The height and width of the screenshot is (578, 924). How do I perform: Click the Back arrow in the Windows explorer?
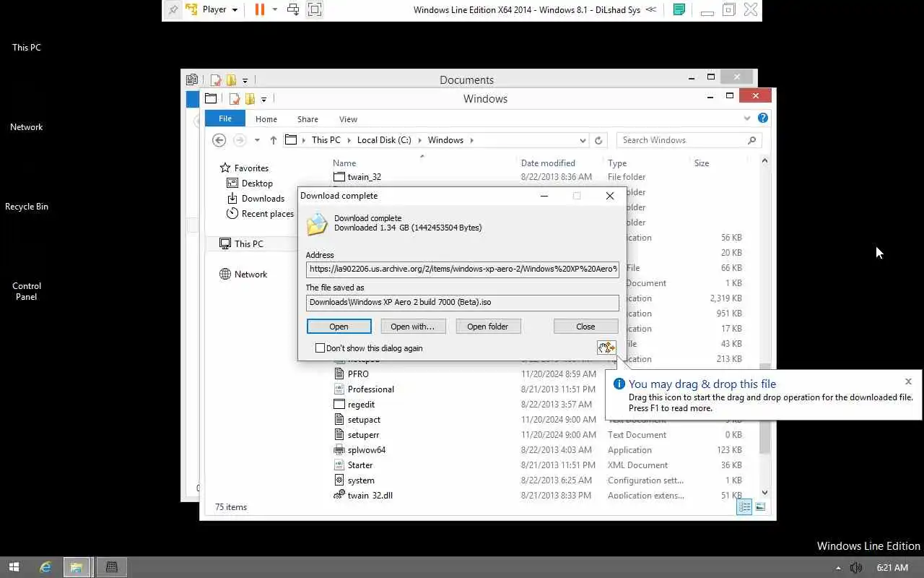tap(219, 140)
